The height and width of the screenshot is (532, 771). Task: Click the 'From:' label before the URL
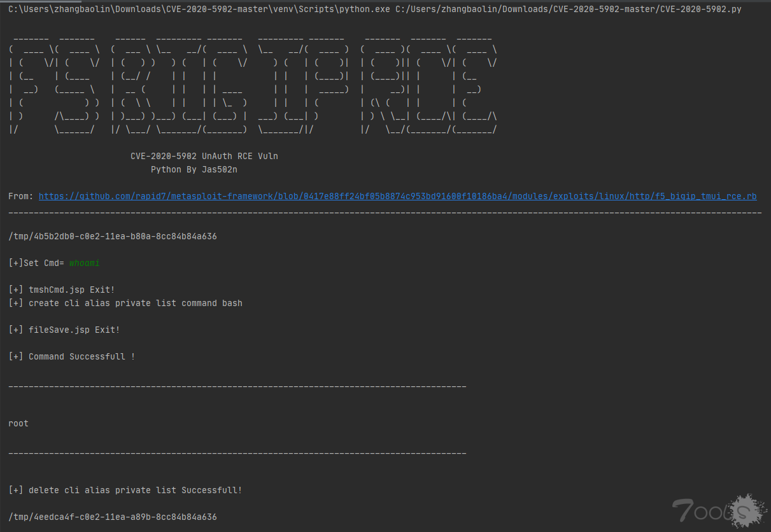(x=21, y=197)
